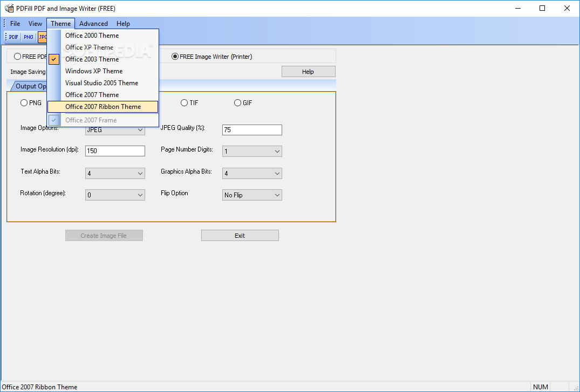Choose the TIF output format radio button

pyautogui.click(x=184, y=103)
